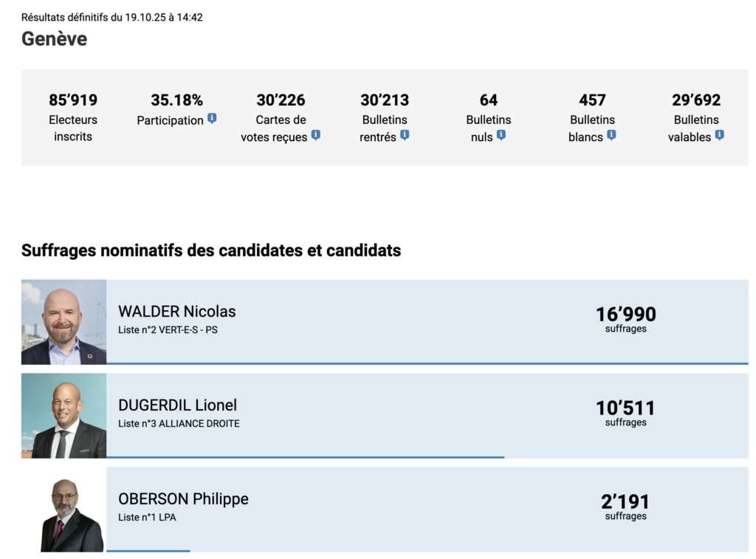Click Nicolas Walder's portrait photo
This screenshot has height=559, width=756.
(x=64, y=322)
